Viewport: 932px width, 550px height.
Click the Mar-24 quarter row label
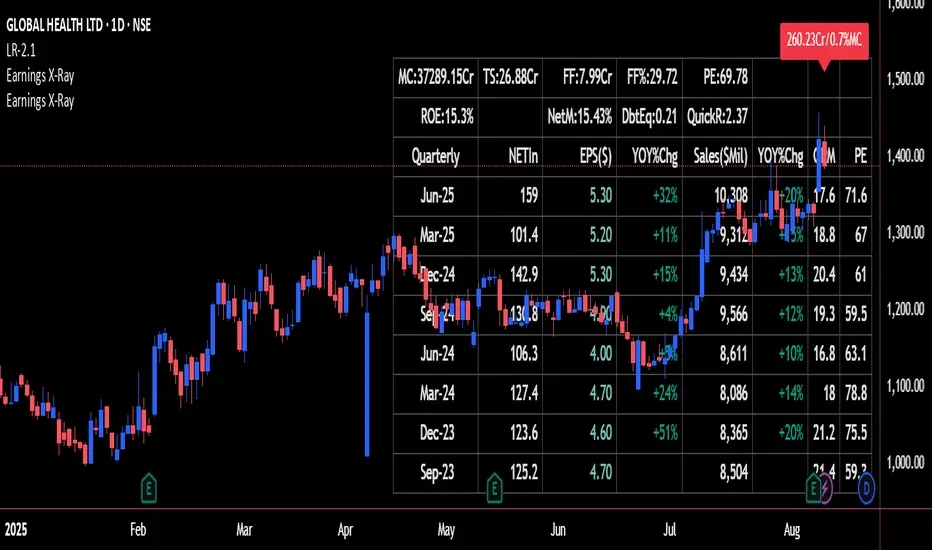437,393
